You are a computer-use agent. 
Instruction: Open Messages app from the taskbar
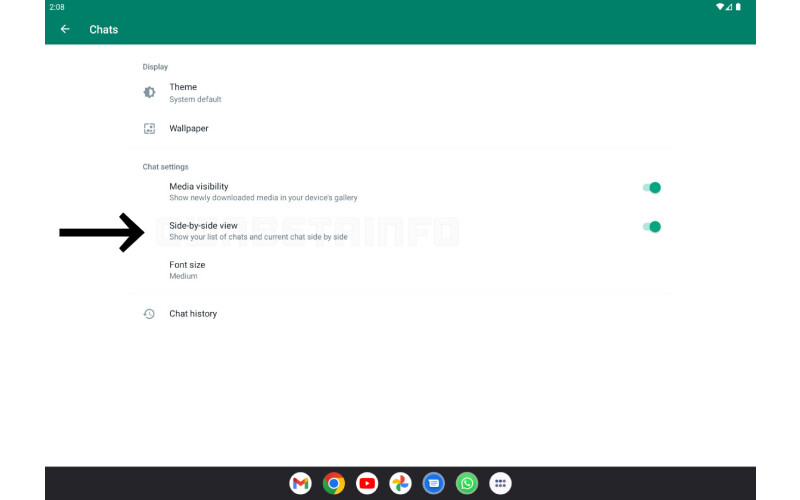(x=434, y=483)
